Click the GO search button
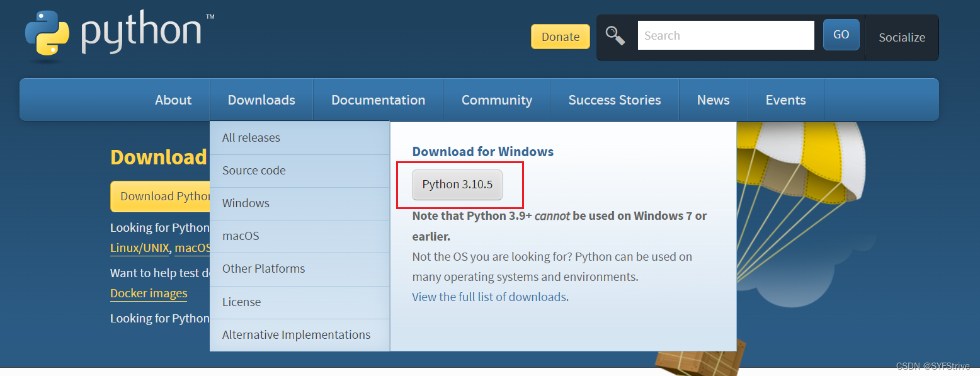The height and width of the screenshot is (376, 980). point(841,35)
